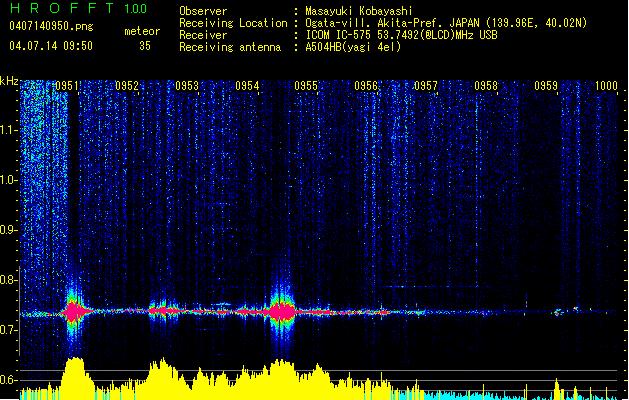Click the 0957 time marker
The image size is (629, 400).
[426, 86]
